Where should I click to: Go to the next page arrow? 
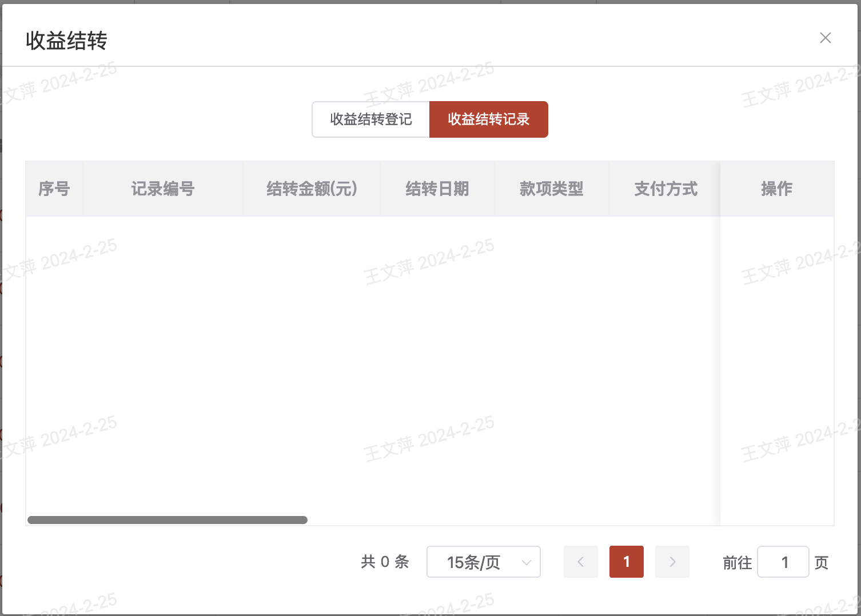(x=672, y=562)
